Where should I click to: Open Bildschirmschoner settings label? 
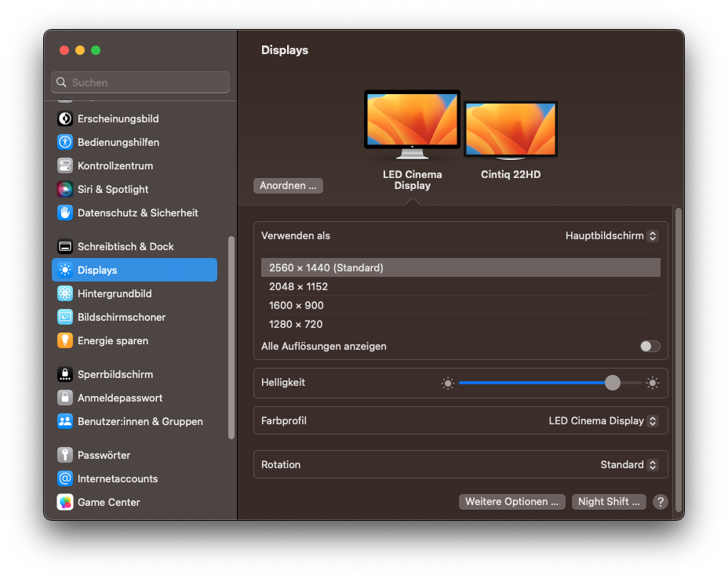coord(122,317)
